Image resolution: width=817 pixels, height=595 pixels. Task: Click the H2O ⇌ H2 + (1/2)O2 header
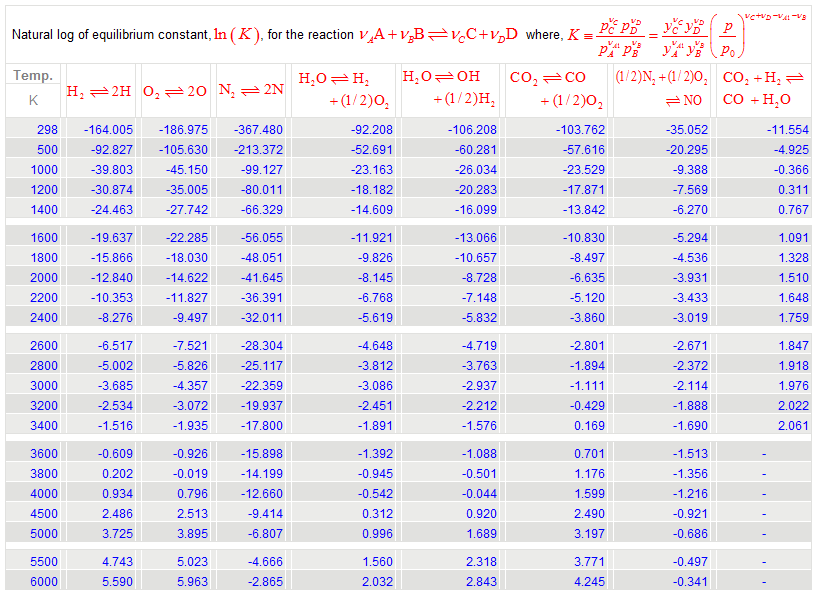point(344,90)
